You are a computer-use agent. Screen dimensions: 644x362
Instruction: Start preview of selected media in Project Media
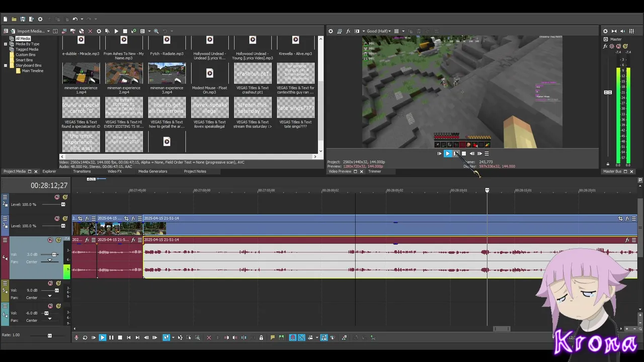click(x=116, y=31)
